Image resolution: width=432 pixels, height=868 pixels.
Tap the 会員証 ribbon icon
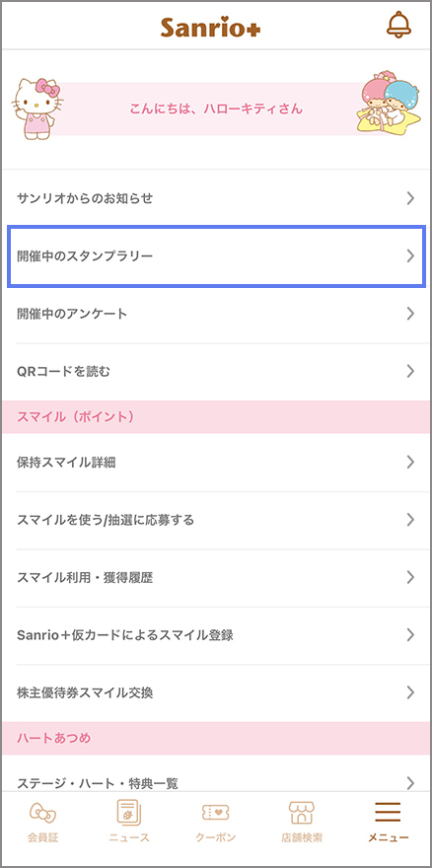point(42,813)
